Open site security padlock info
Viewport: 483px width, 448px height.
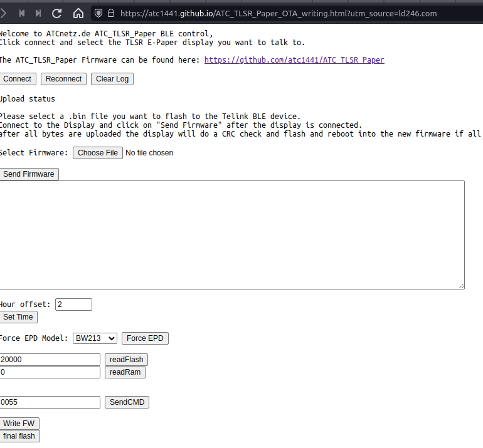(111, 13)
